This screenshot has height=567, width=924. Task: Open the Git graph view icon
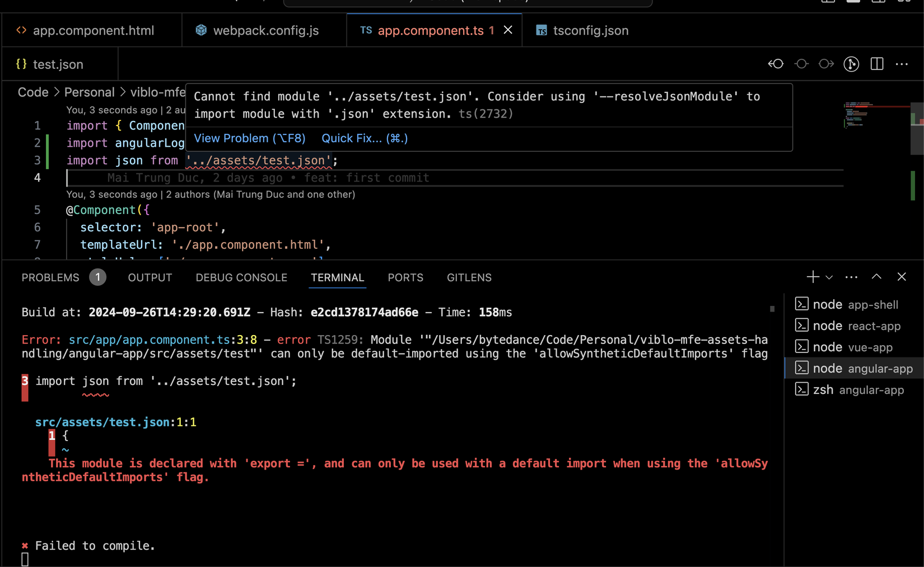click(x=852, y=64)
